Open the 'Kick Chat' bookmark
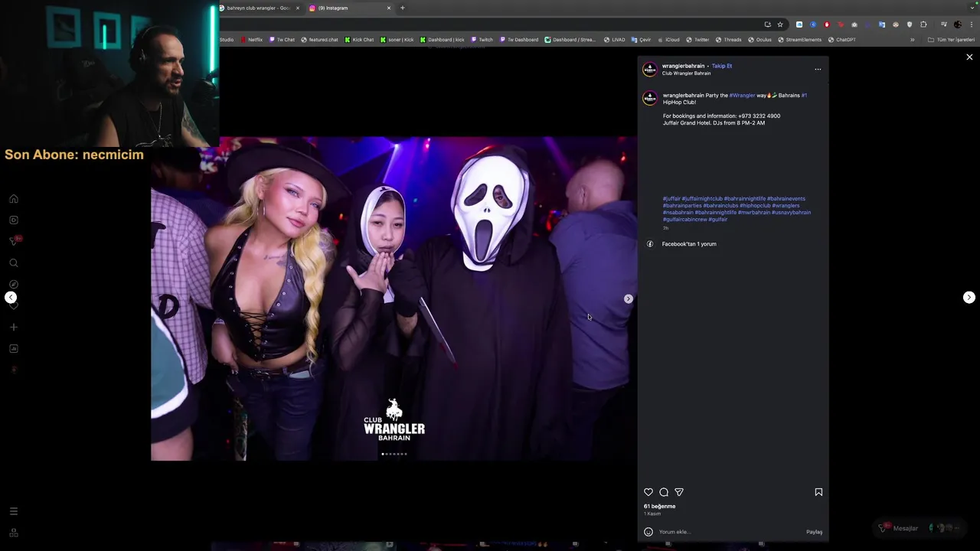Viewport: 980px width, 551px height. (x=359, y=40)
